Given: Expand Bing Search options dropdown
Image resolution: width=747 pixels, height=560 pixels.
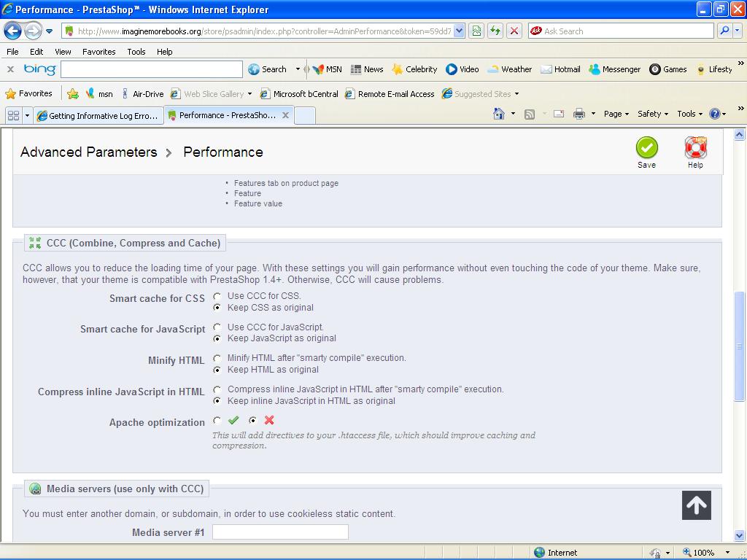Looking at the screenshot, I should tap(298, 69).
